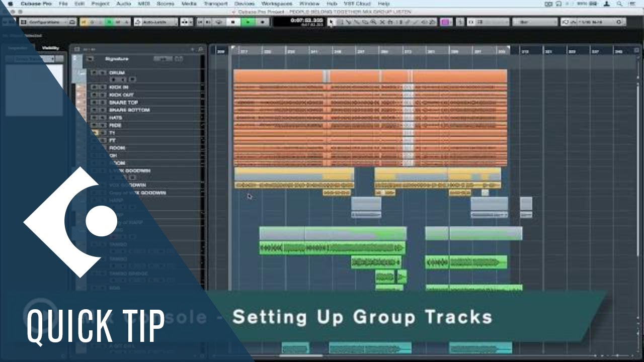The image size is (644, 362).
Task: Click the search icon in track list header
Action: pos(200,49)
